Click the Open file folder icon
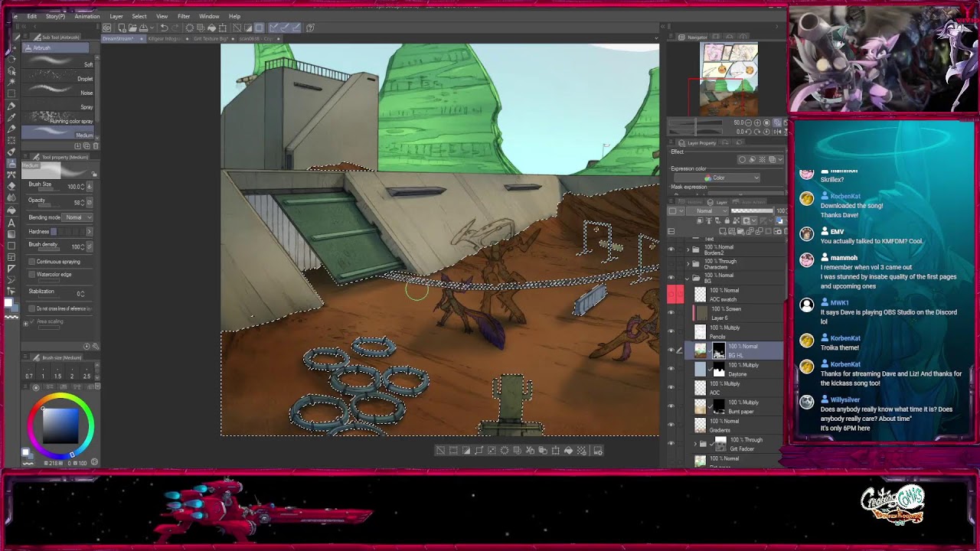980x551 pixels. 132,28
